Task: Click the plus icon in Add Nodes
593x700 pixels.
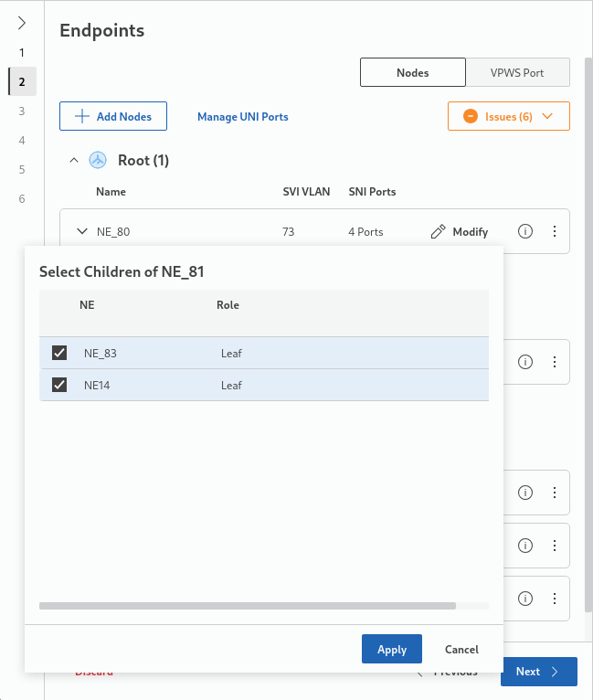Action: (x=82, y=117)
